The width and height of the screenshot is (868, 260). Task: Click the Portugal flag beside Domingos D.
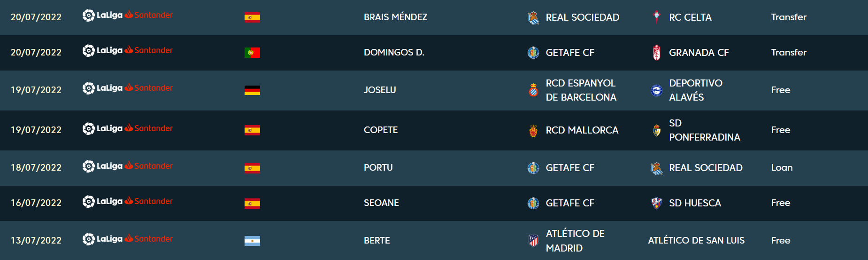click(x=252, y=53)
